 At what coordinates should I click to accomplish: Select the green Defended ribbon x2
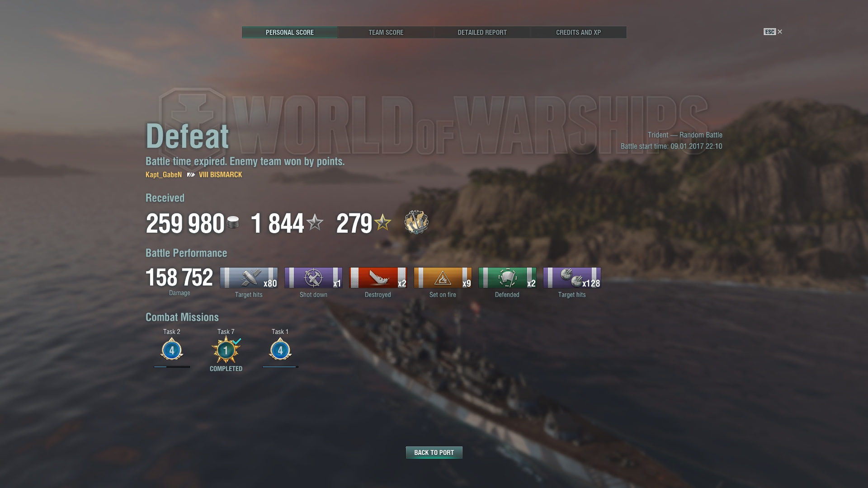click(507, 278)
